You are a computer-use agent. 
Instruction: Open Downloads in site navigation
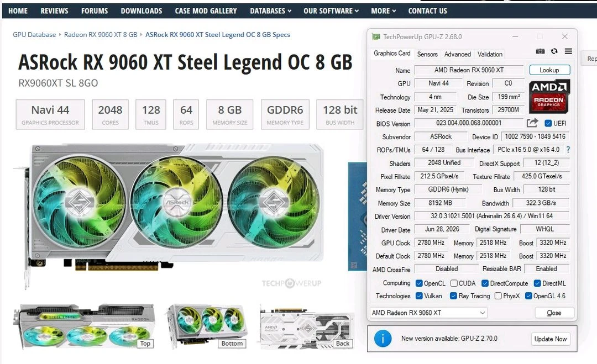click(142, 11)
